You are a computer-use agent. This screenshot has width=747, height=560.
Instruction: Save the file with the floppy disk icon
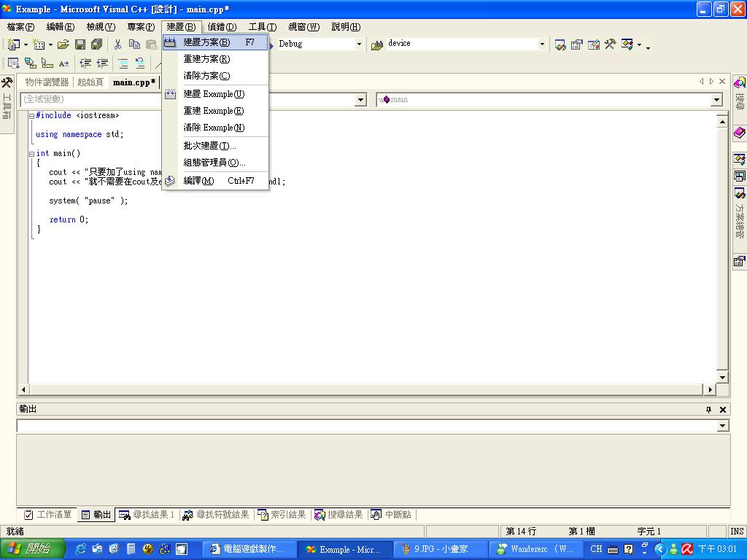(x=80, y=44)
